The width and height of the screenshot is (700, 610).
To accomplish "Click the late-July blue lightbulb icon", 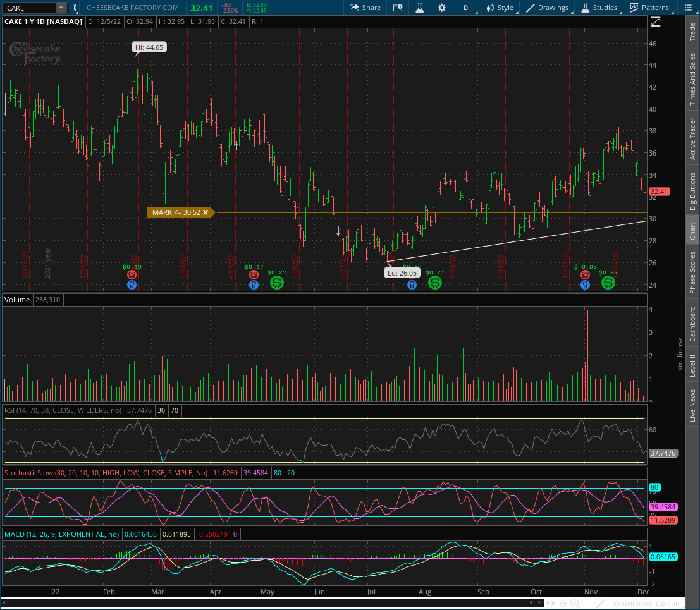I will (412, 284).
